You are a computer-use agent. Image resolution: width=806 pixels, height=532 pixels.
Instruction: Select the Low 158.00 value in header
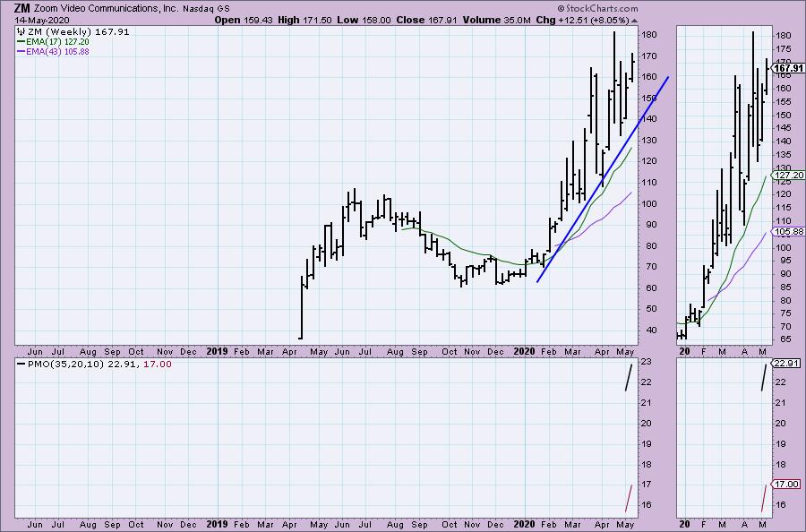(x=364, y=20)
